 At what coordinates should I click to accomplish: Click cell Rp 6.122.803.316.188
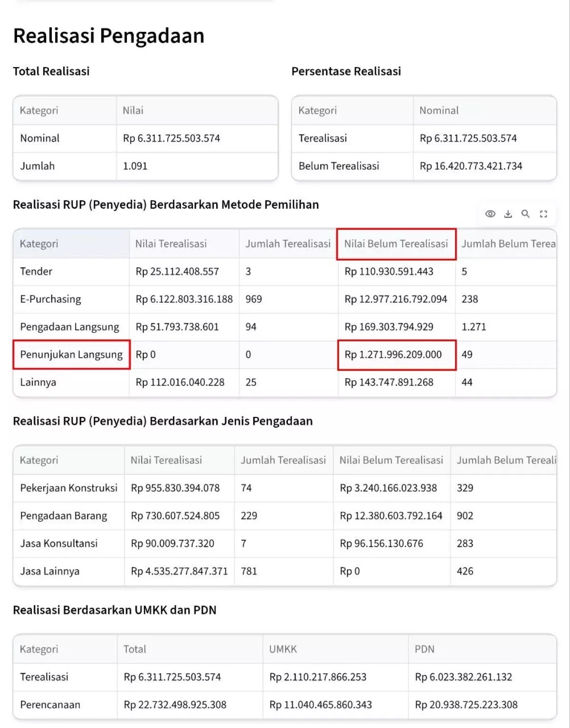(x=184, y=299)
